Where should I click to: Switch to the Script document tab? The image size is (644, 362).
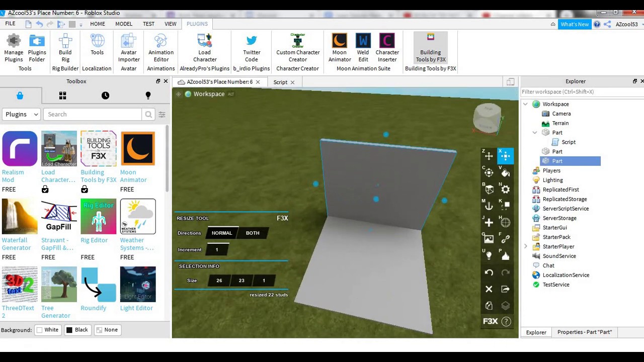point(280,82)
